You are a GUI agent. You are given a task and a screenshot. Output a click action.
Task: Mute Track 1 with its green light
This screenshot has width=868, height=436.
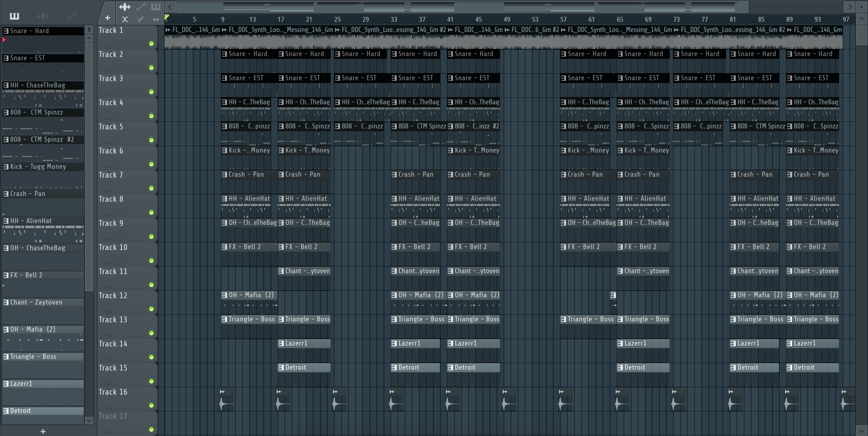pyautogui.click(x=152, y=43)
